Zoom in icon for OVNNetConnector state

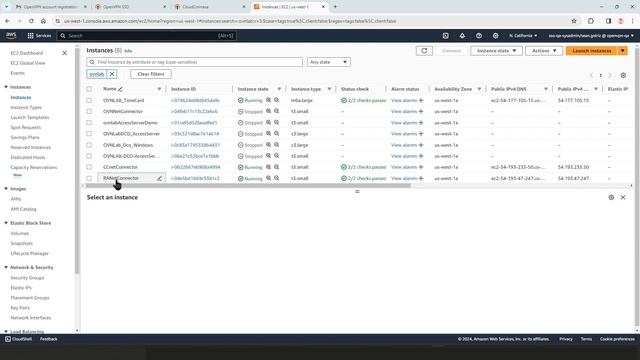coord(269,111)
